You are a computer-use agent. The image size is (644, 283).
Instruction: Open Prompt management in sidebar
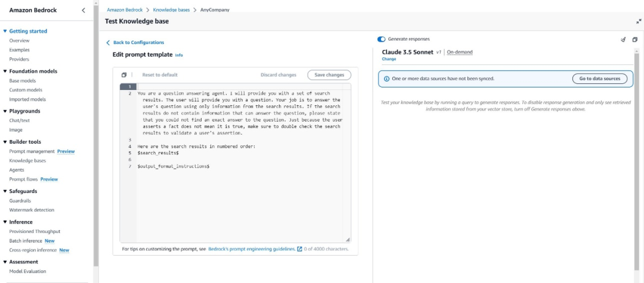[x=32, y=151]
